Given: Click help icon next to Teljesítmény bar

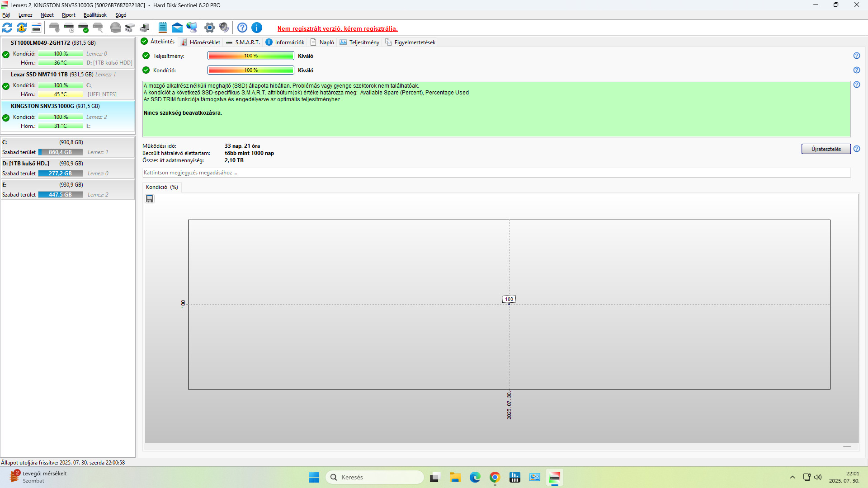Looking at the screenshot, I should (856, 56).
